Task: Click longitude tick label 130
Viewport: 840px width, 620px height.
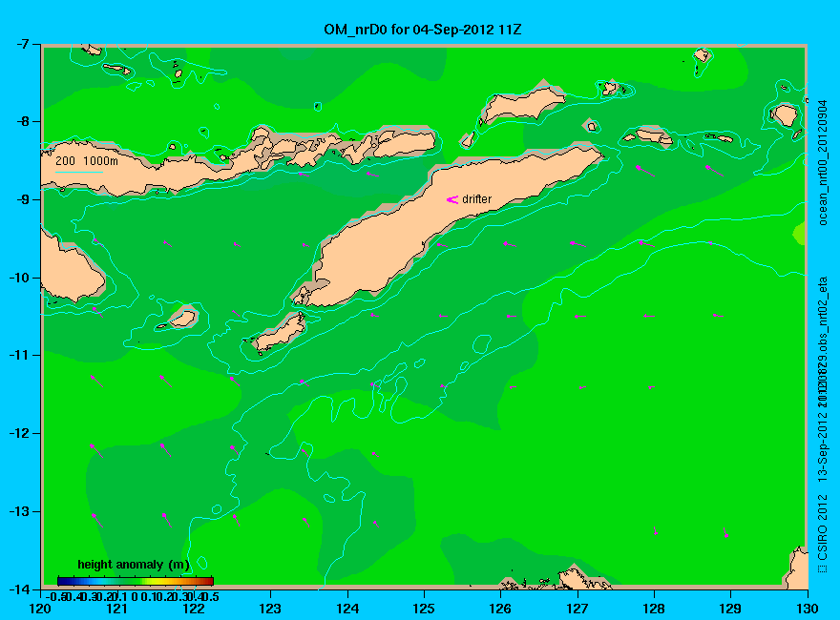Action: point(808,609)
